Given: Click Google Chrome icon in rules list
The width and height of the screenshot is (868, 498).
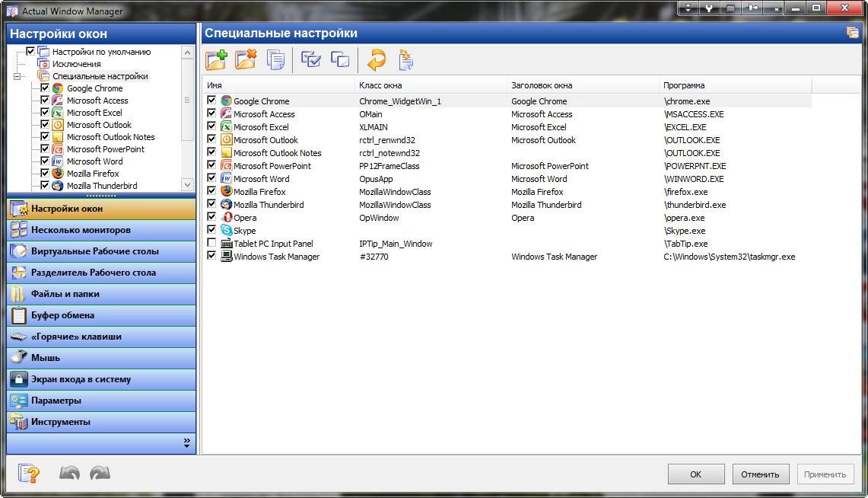Looking at the screenshot, I should (227, 101).
